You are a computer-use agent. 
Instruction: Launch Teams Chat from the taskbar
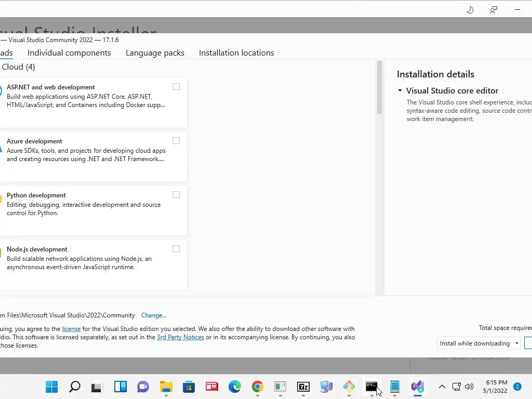pyautogui.click(x=143, y=387)
